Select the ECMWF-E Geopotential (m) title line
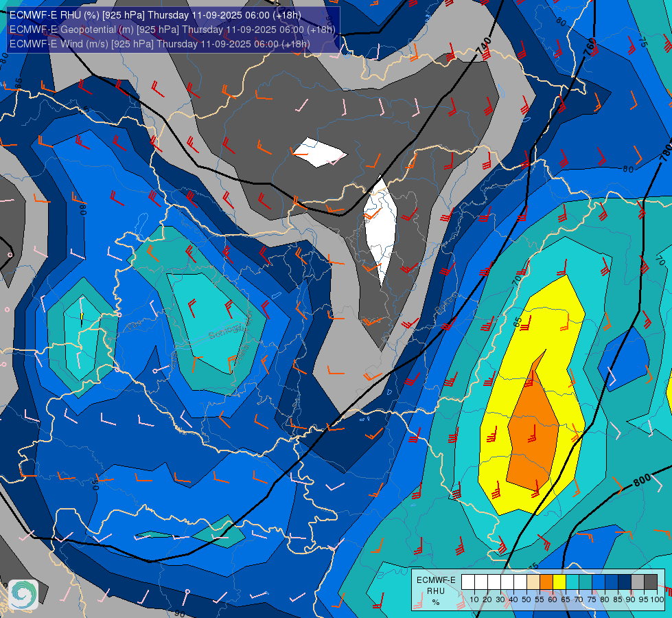Screen dimensions: 672x618 click(172, 30)
